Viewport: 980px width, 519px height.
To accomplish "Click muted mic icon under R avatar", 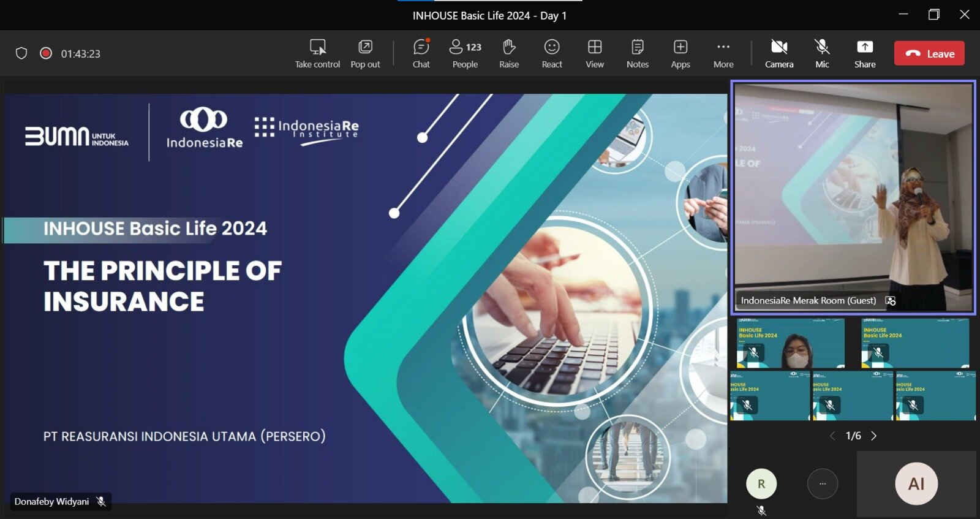I will tap(761, 510).
